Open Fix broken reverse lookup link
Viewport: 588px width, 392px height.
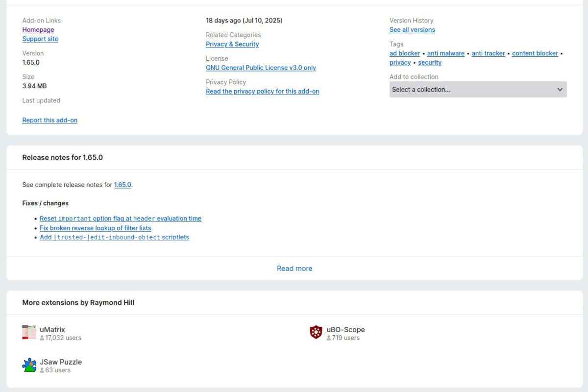96,228
